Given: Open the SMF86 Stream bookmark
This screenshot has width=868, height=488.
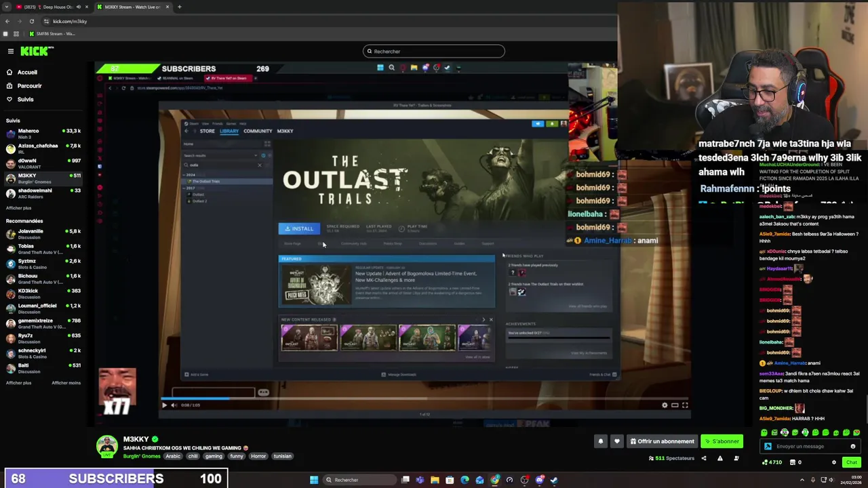Looking at the screenshot, I should [52, 34].
